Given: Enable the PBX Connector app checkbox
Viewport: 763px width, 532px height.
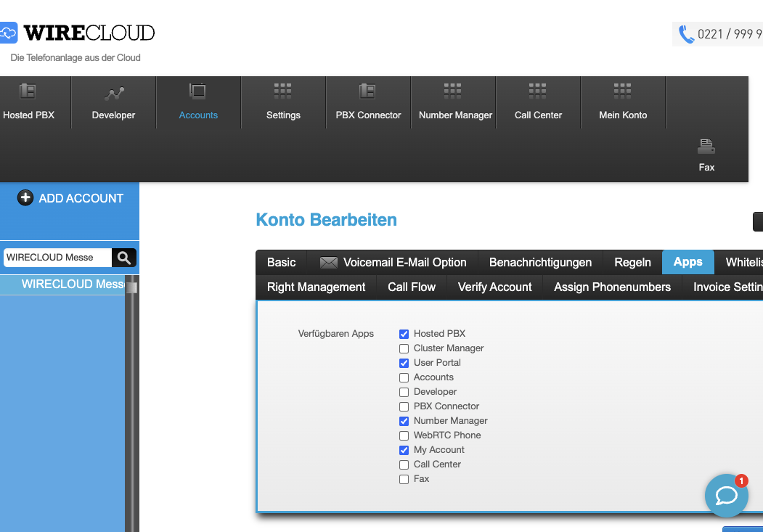Looking at the screenshot, I should [x=404, y=406].
